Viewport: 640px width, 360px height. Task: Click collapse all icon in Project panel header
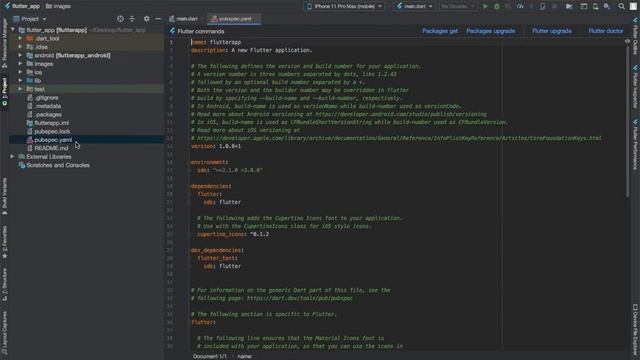tap(132, 19)
